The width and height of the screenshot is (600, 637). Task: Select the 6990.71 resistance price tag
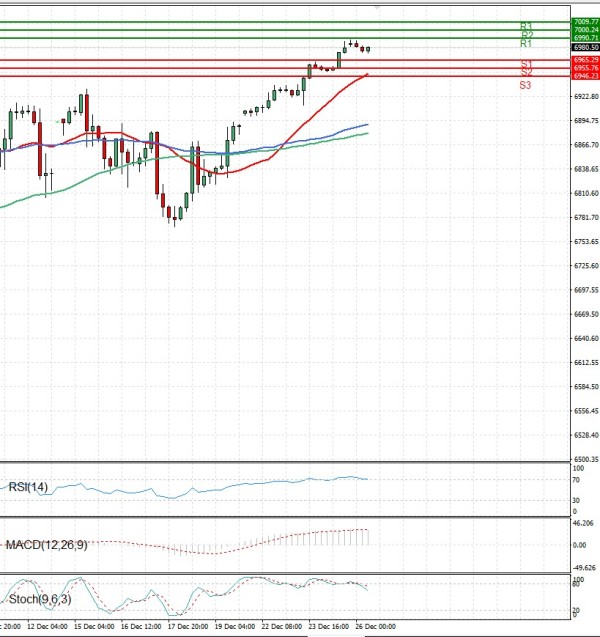[585, 38]
